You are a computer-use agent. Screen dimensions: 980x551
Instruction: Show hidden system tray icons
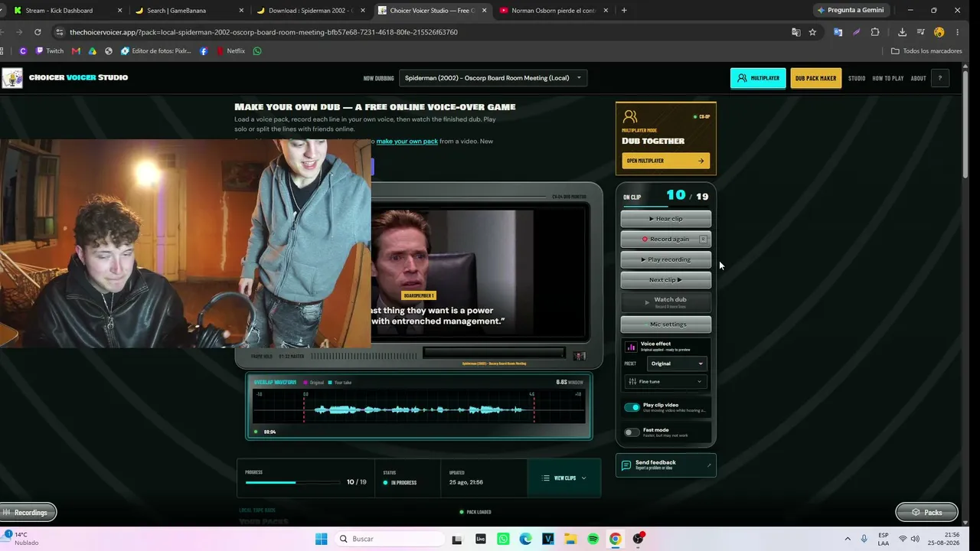848,539
